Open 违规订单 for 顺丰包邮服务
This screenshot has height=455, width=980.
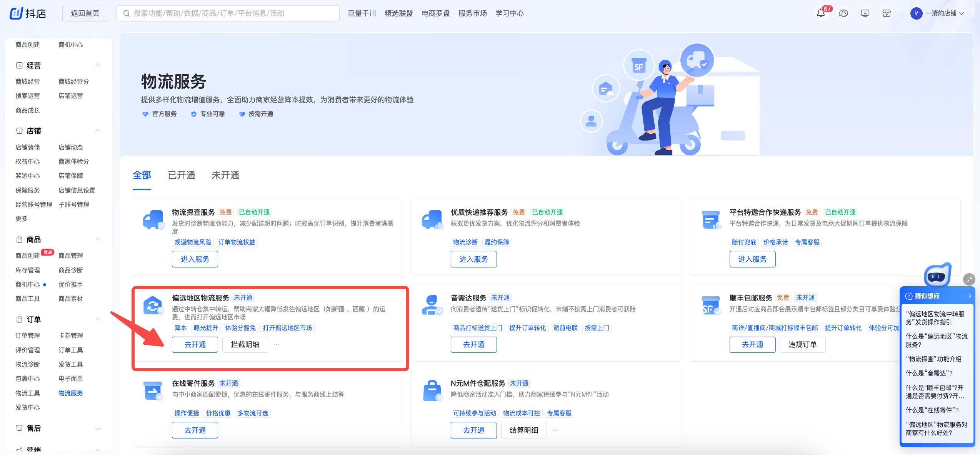803,345
